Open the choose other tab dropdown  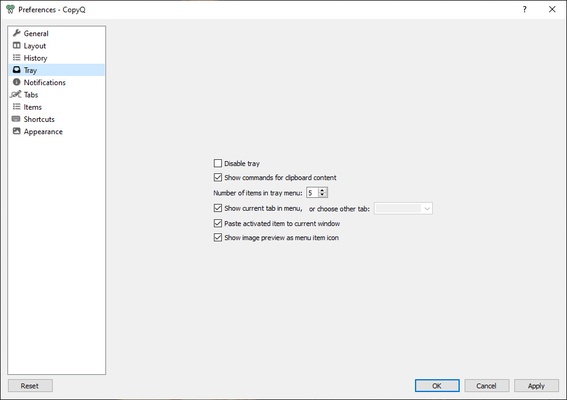[x=403, y=209]
